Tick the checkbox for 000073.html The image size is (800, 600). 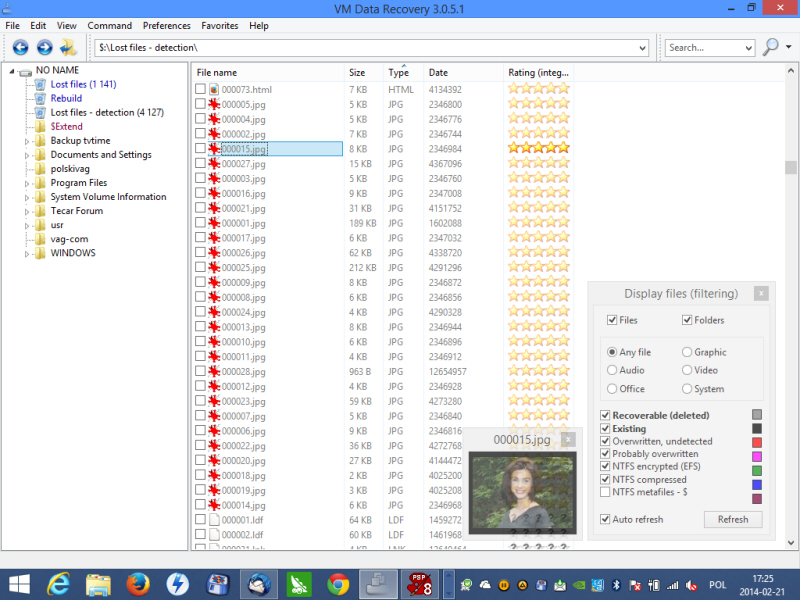coord(201,89)
